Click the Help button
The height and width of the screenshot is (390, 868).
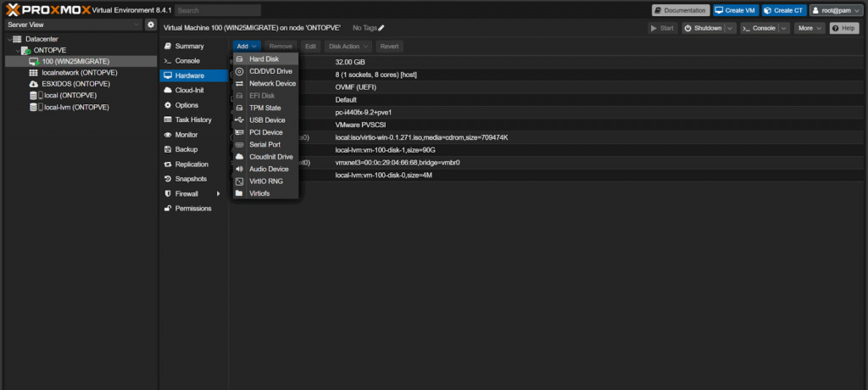click(843, 28)
